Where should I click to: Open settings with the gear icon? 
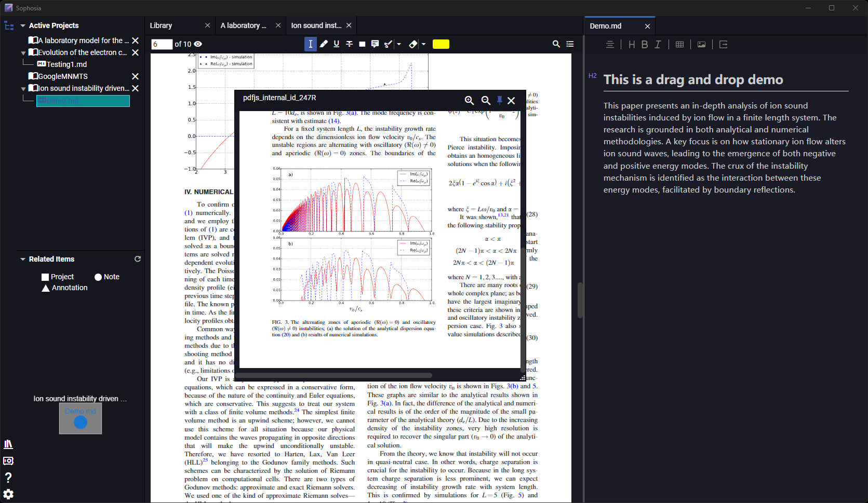pyautogui.click(x=8, y=494)
